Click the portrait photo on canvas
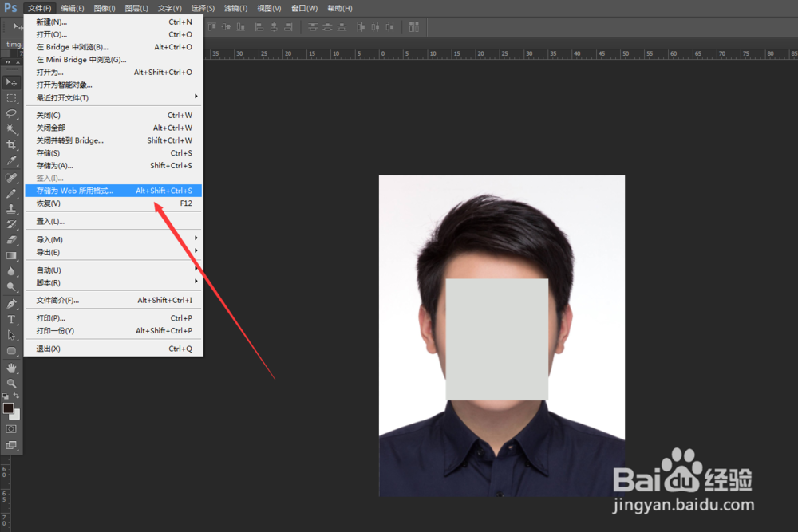The height and width of the screenshot is (532, 798). [x=502, y=336]
